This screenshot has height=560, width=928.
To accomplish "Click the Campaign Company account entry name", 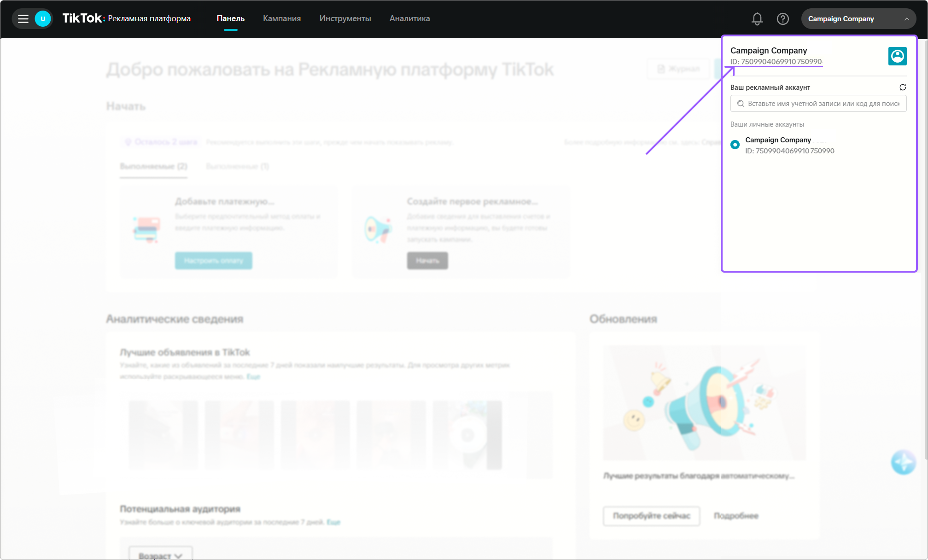I will click(x=778, y=140).
